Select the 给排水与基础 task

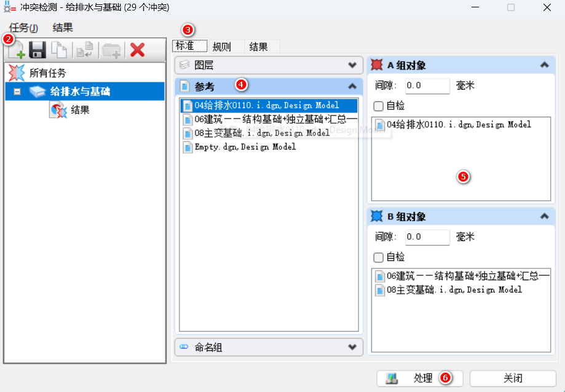pyautogui.click(x=85, y=92)
